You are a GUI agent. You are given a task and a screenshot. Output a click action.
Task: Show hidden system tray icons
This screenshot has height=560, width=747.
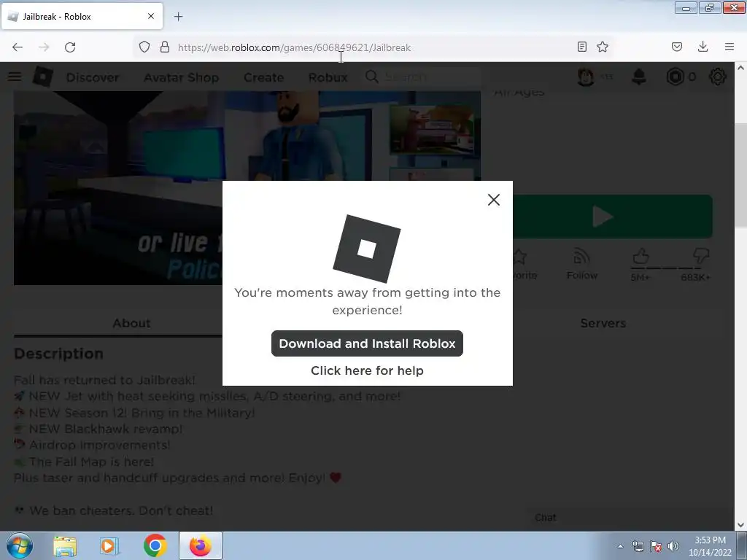[x=620, y=546]
